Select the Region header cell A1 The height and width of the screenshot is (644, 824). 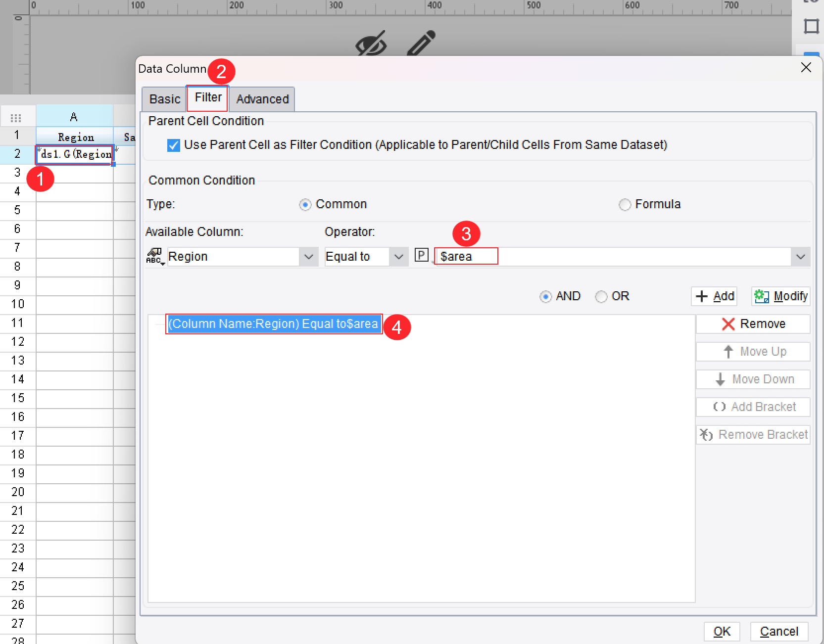pyautogui.click(x=75, y=137)
